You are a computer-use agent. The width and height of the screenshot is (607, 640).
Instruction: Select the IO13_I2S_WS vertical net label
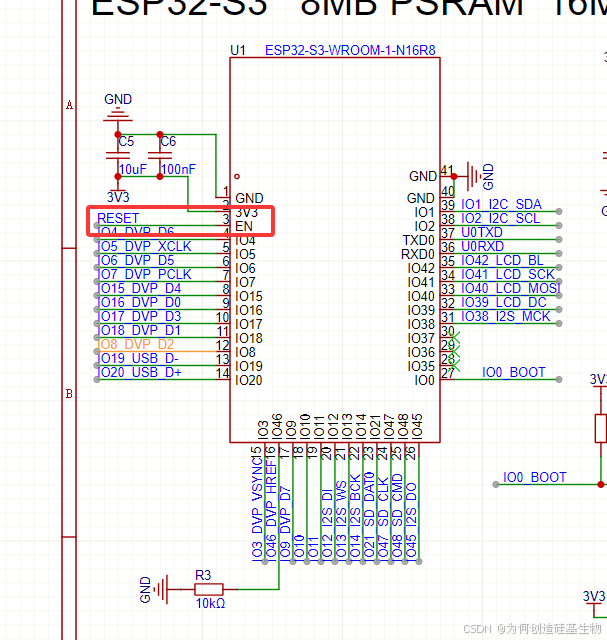pos(341,519)
